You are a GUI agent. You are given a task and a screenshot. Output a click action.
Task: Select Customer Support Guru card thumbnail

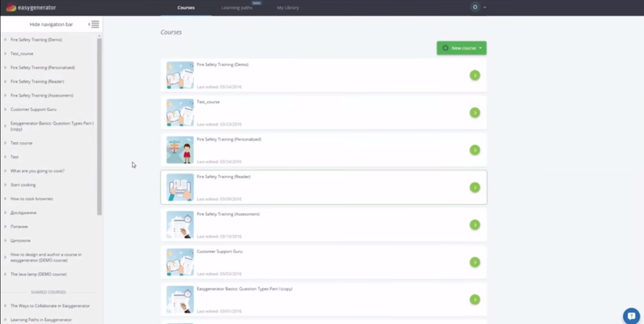point(180,262)
